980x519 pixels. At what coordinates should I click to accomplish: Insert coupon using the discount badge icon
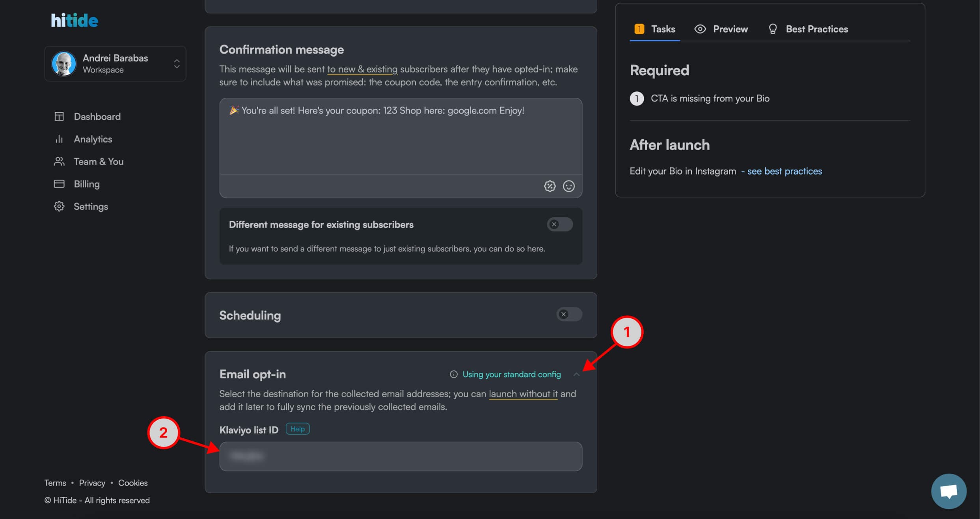(x=550, y=186)
